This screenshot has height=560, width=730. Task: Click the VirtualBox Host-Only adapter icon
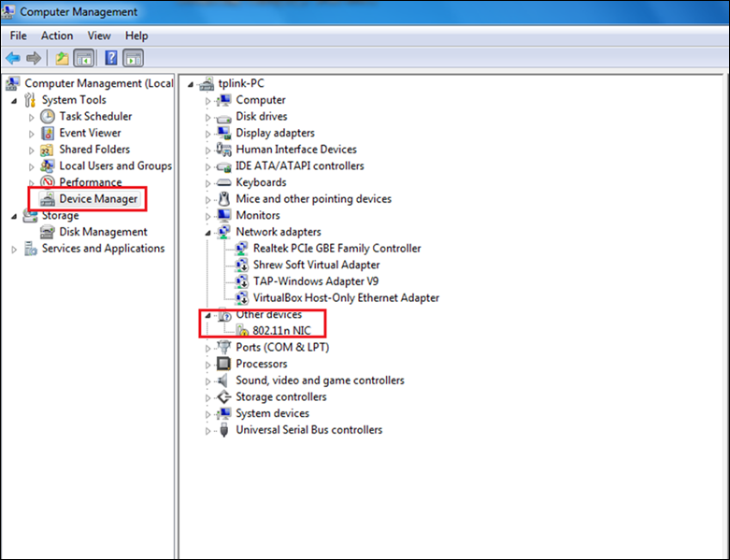242,298
